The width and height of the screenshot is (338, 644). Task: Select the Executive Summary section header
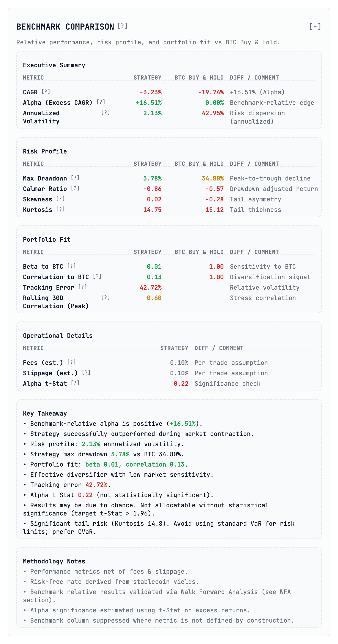[x=54, y=65]
